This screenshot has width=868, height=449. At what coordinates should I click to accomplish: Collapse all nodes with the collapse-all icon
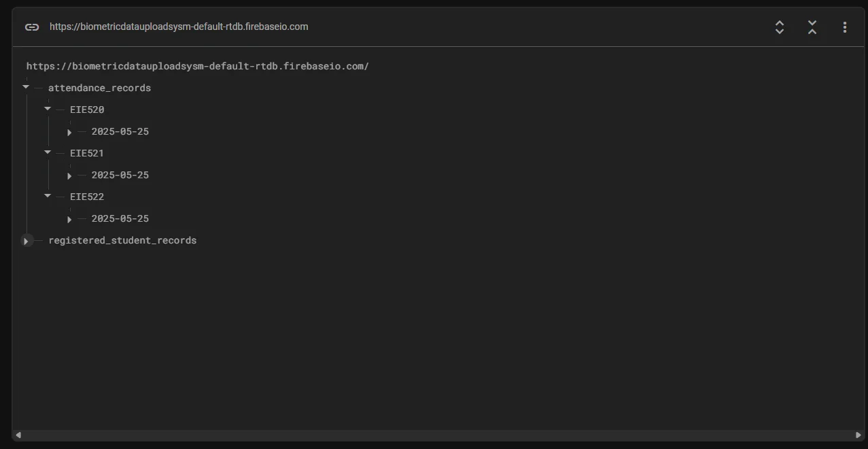pyautogui.click(x=812, y=27)
